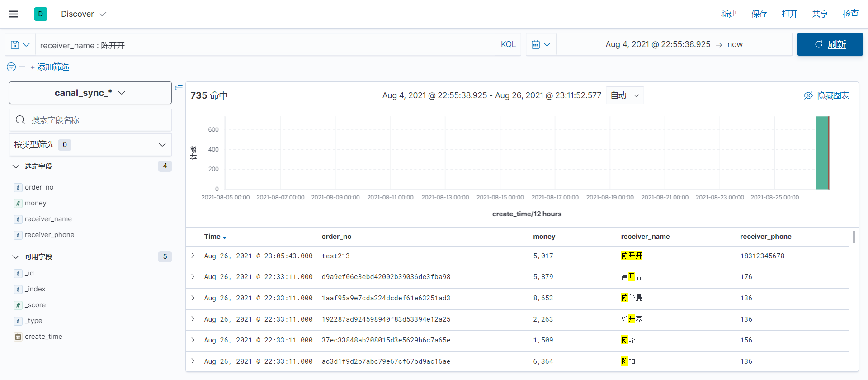Click the receiver_name column header

(x=646, y=237)
